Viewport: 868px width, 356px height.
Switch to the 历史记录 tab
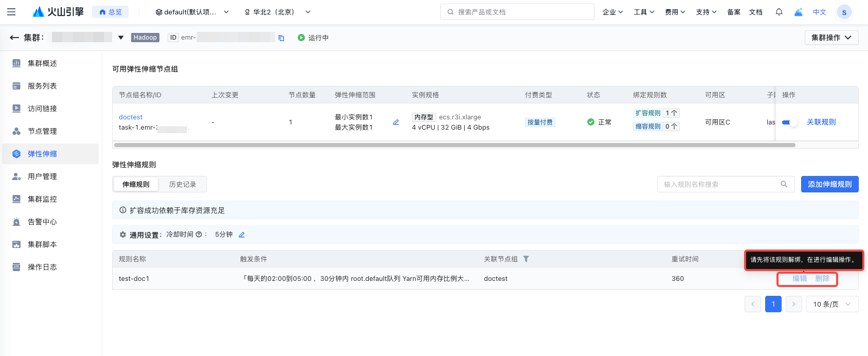click(183, 184)
